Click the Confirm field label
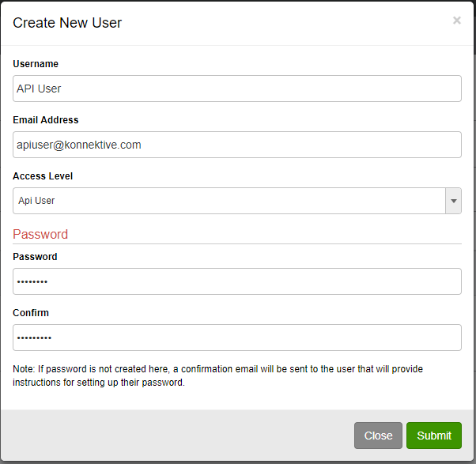Viewport: 476px width, 464px height. 31,313
